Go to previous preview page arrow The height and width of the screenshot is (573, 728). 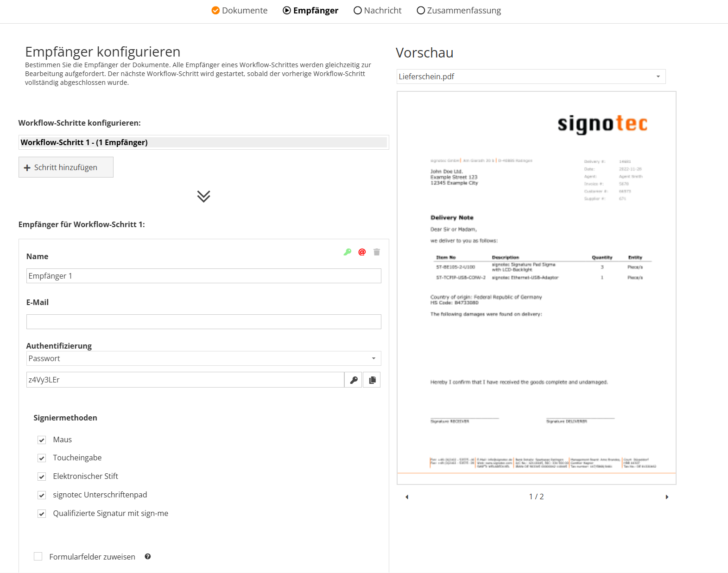(407, 497)
